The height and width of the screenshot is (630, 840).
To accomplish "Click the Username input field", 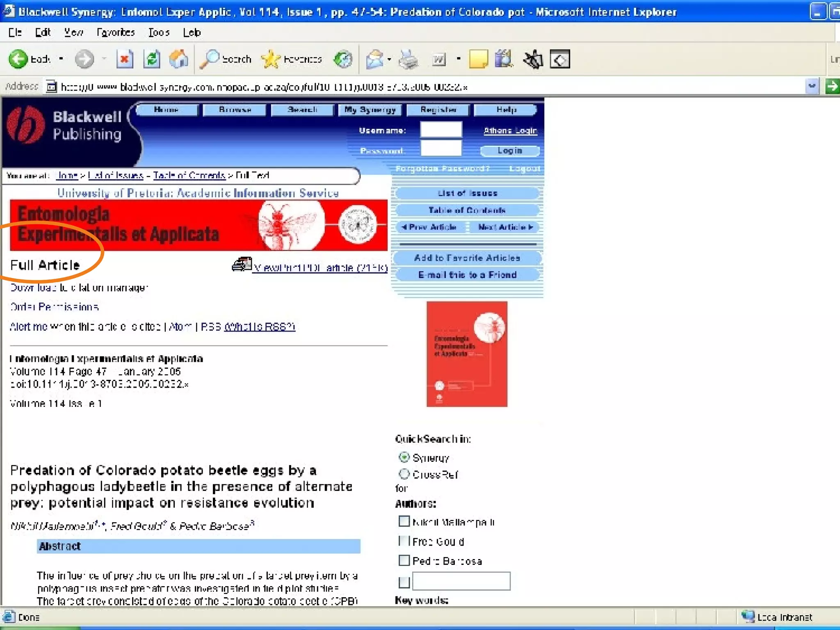I will [x=441, y=130].
